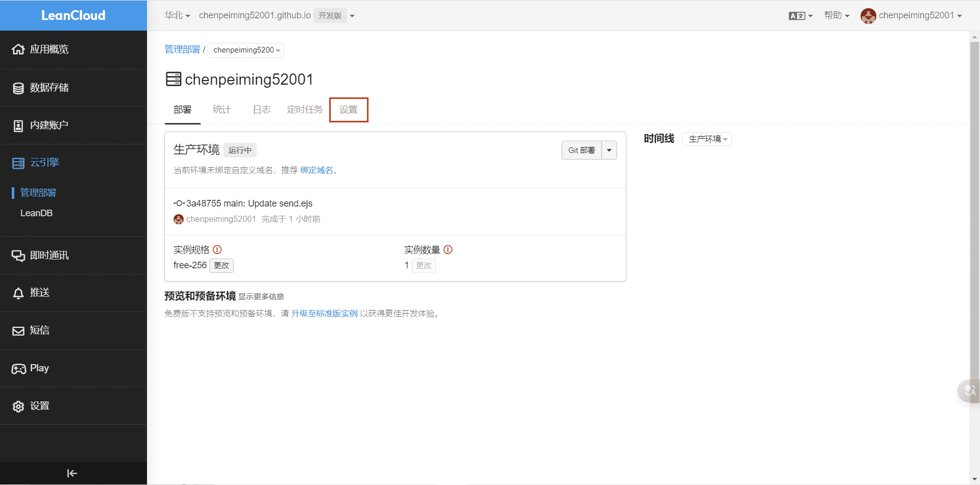Open the chenpeiming52001 account dropdown
Image resolution: width=980 pixels, height=485 pixels.
[x=920, y=16]
